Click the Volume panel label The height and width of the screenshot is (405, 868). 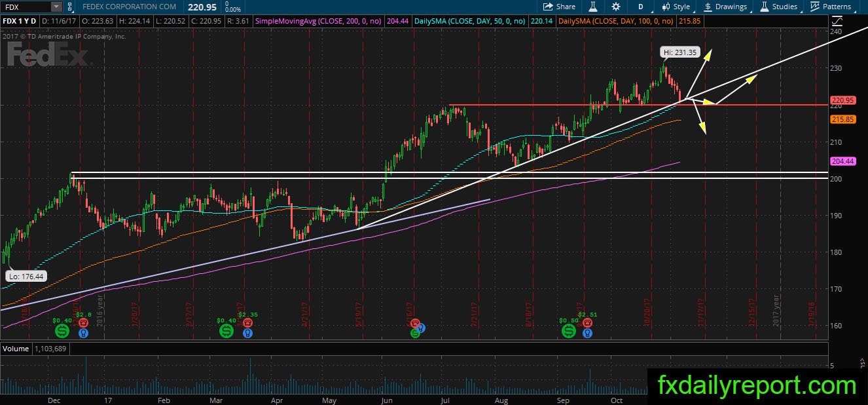(x=16, y=349)
